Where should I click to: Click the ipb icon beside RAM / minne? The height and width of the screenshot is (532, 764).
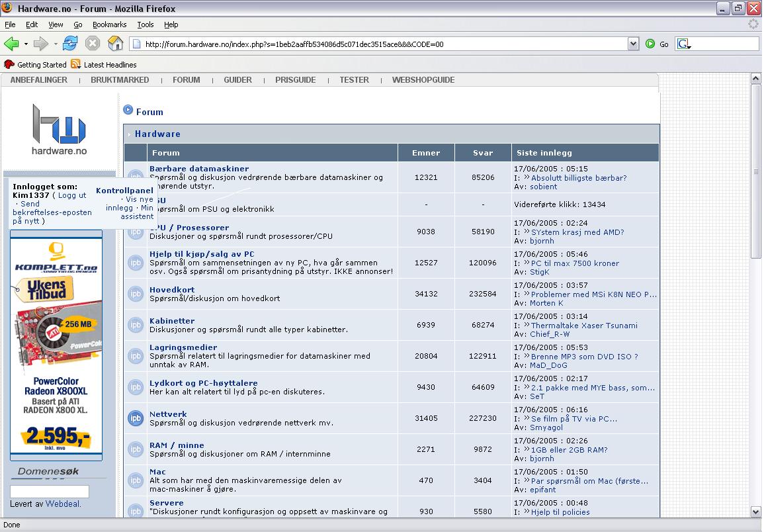136,449
